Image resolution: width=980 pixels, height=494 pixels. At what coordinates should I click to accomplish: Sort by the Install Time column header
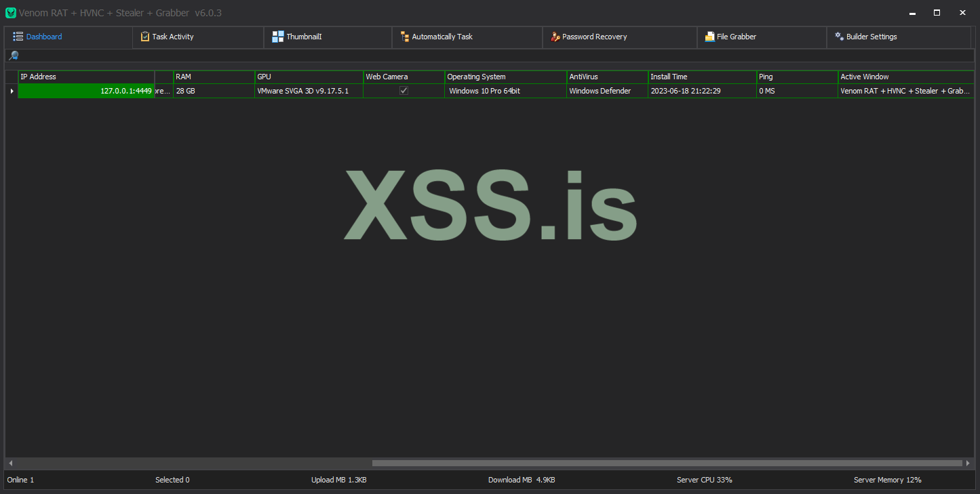tap(703, 77)
